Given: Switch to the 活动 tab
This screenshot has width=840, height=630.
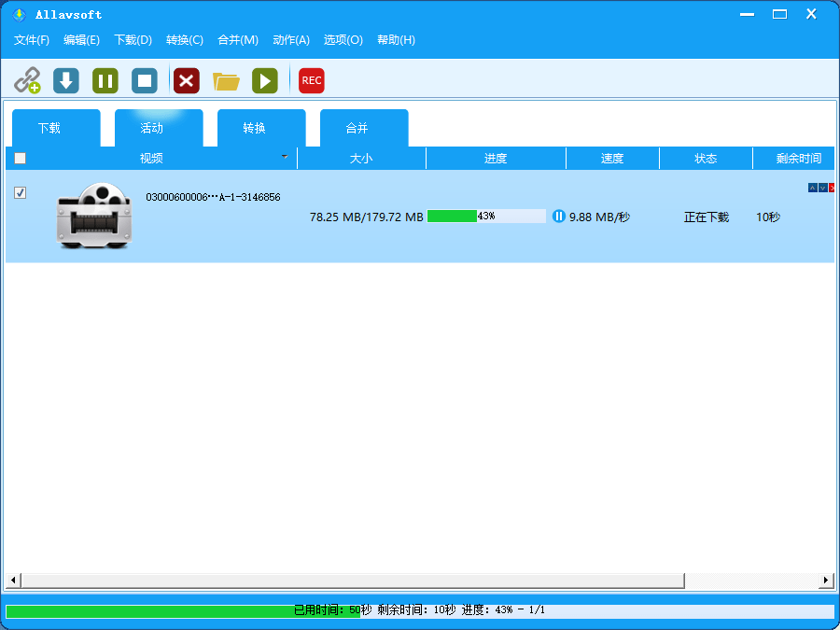Looking at the screenshot, I should [159, 128].
